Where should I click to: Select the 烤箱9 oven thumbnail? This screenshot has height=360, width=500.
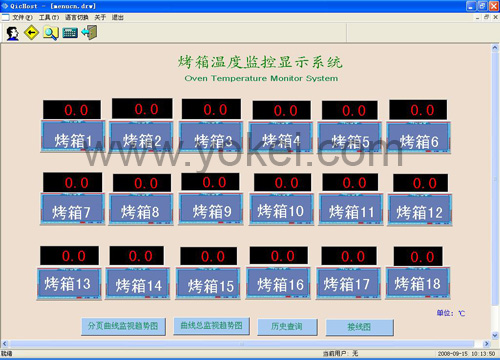[x=211, y=209]
